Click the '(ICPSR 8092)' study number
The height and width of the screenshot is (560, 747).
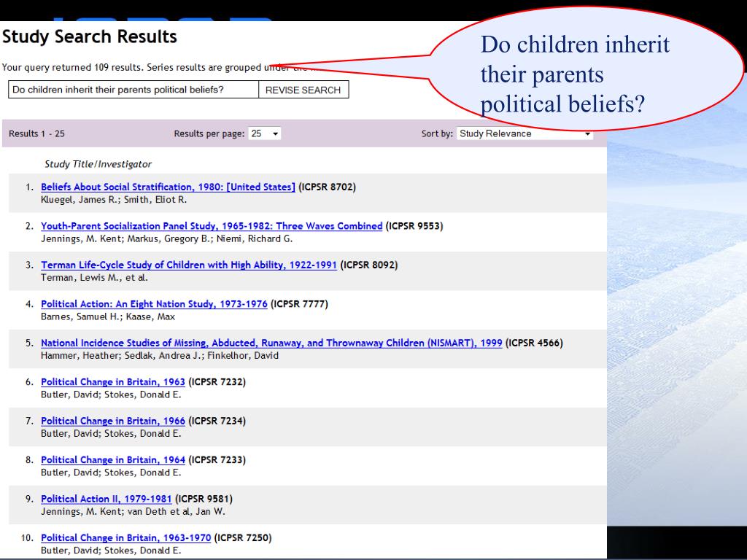(369, 265)
